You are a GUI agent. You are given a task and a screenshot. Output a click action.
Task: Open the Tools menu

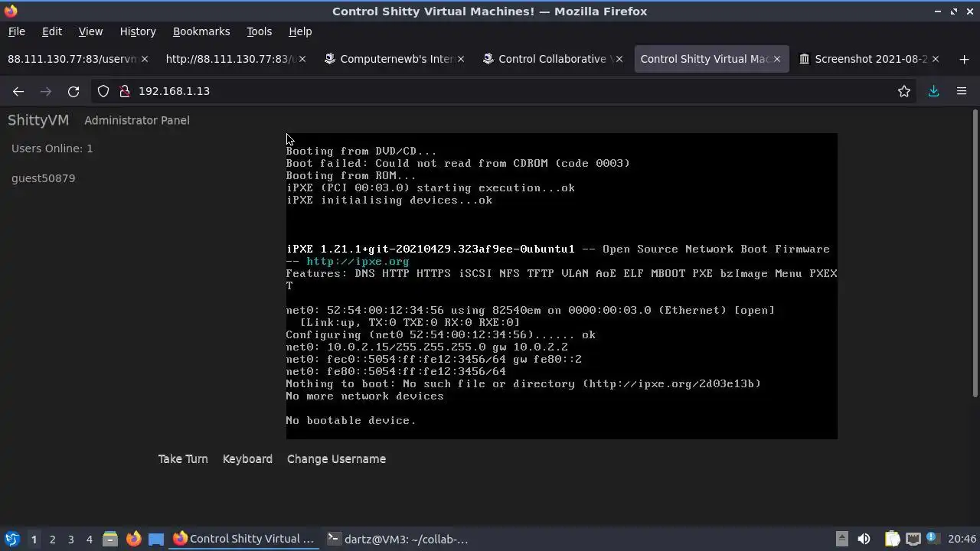point(259,31)
